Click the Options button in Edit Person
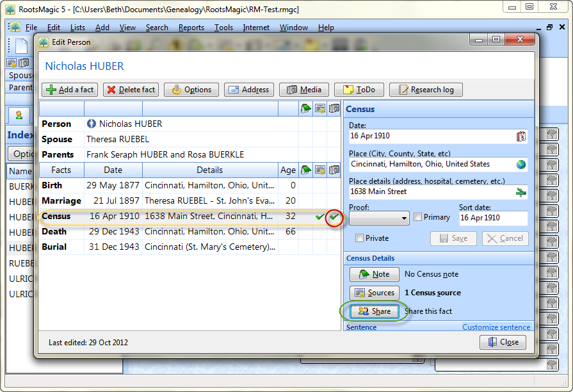The image size is (573, 392). (191, 90)
